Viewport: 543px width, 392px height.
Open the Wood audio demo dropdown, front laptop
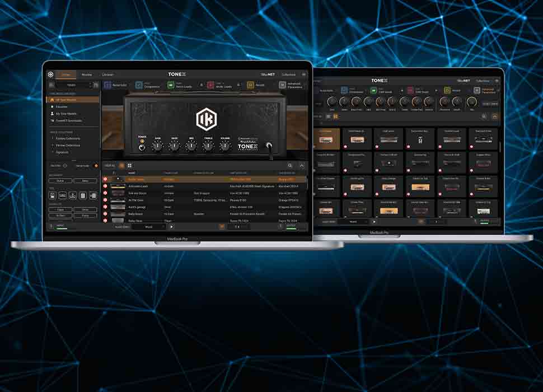coord(149,227)
